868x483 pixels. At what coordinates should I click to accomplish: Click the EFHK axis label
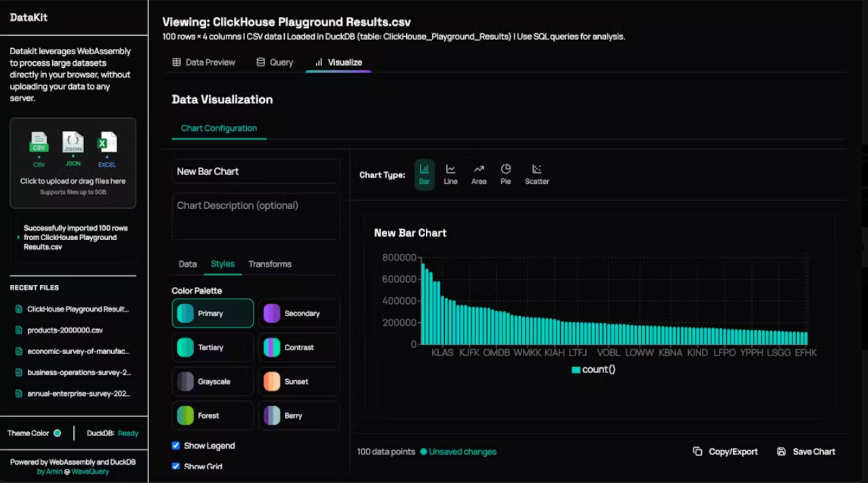tap(806, 353)
